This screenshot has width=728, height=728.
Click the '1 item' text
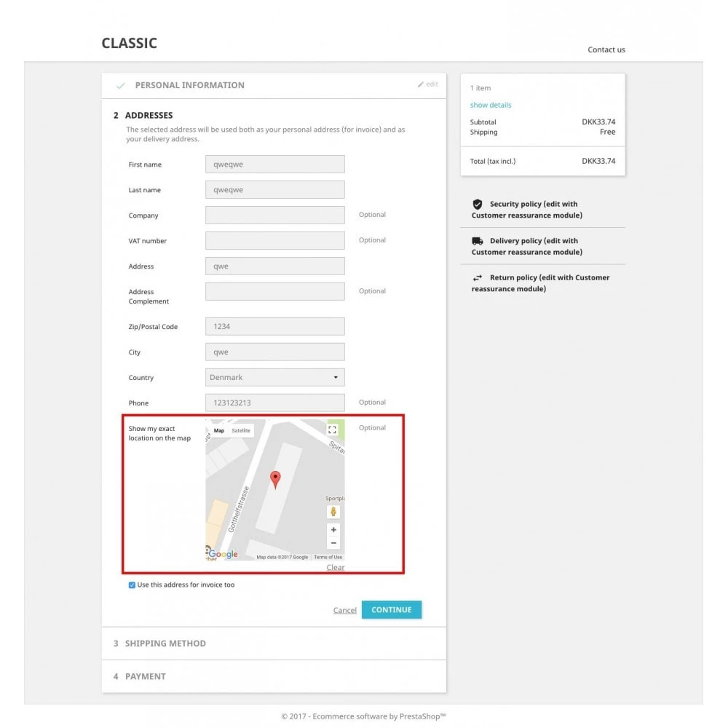coord(480,88)
